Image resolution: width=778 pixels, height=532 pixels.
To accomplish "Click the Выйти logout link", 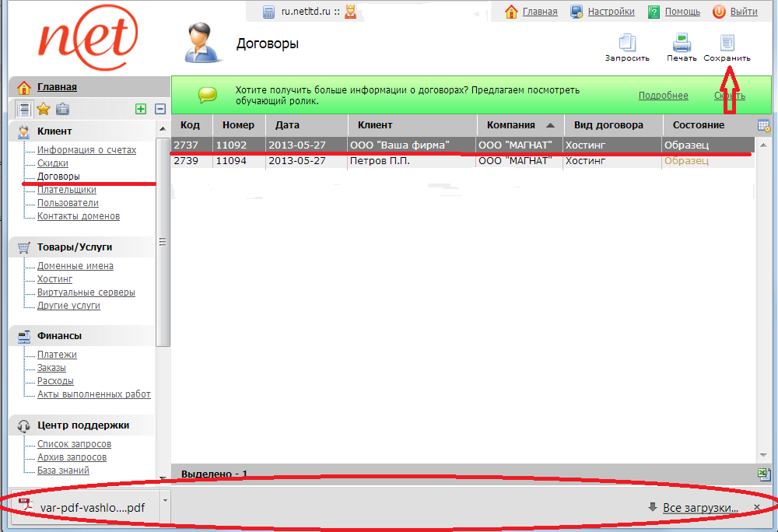I will point(744,12).
